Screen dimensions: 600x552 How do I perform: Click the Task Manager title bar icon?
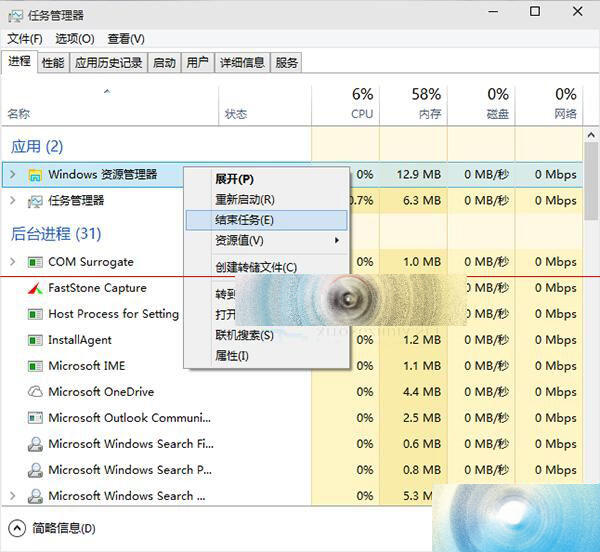(15, 16)
